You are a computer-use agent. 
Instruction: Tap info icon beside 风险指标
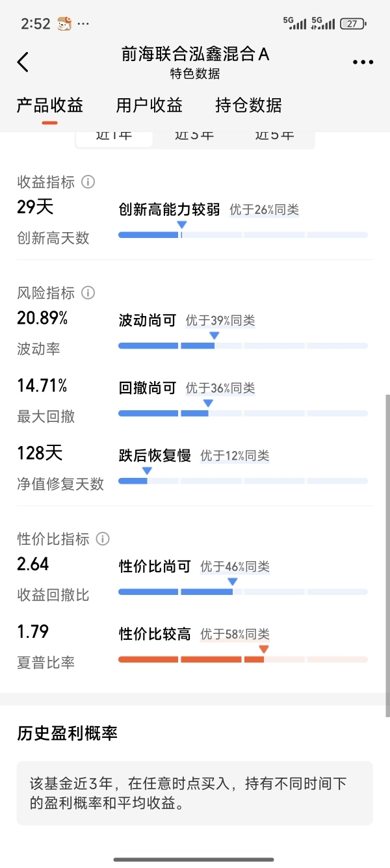[88, 293]
